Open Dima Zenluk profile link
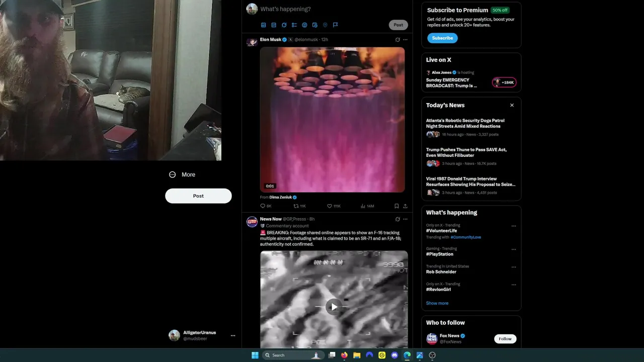The width and height of the screenshot is (644, 362). click(x=281, y=197)
